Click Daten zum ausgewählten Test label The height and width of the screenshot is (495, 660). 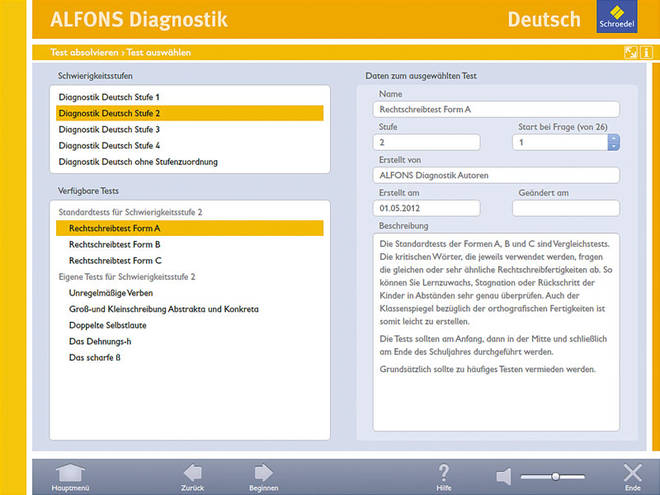click(421, 76)
